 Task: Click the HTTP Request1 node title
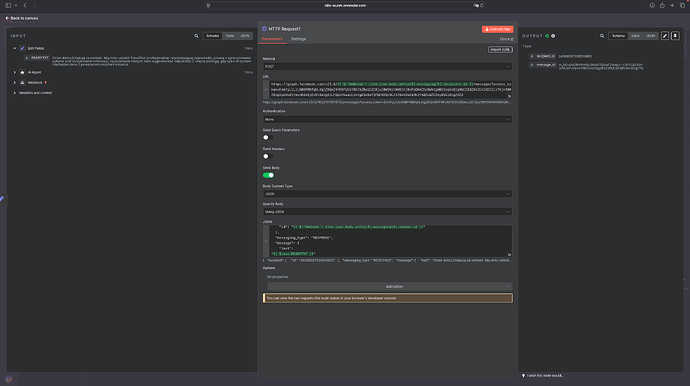click(x=285, y=29)
